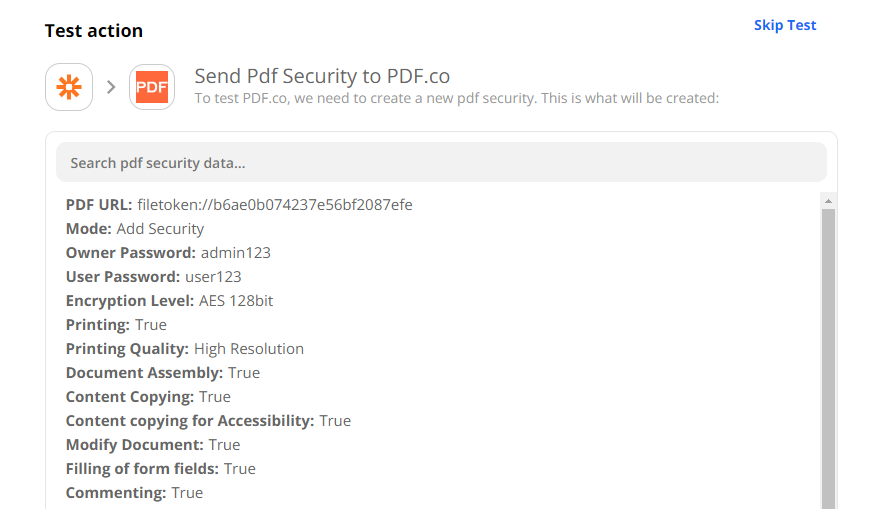Click the scrollbar up arrow
The width and height of the screenshot is (889, 509).
click(828, 201)
